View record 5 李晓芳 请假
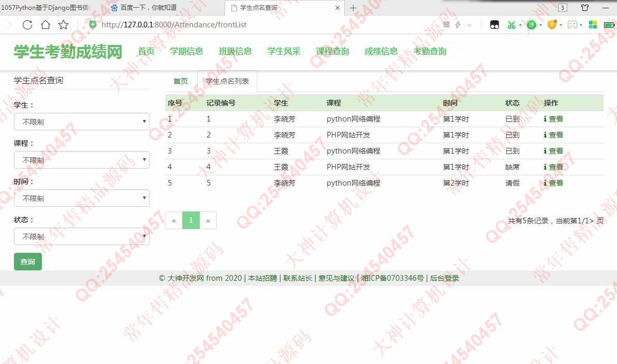The height and width of the screenshot is (364, 617). pos(553,183)
